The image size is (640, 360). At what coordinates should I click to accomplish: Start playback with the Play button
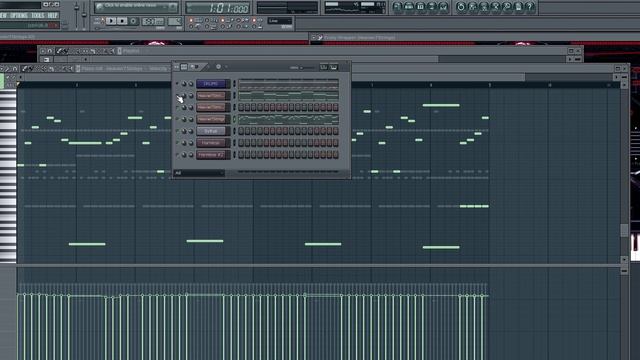pyautogui.click(x=111, y=21)
